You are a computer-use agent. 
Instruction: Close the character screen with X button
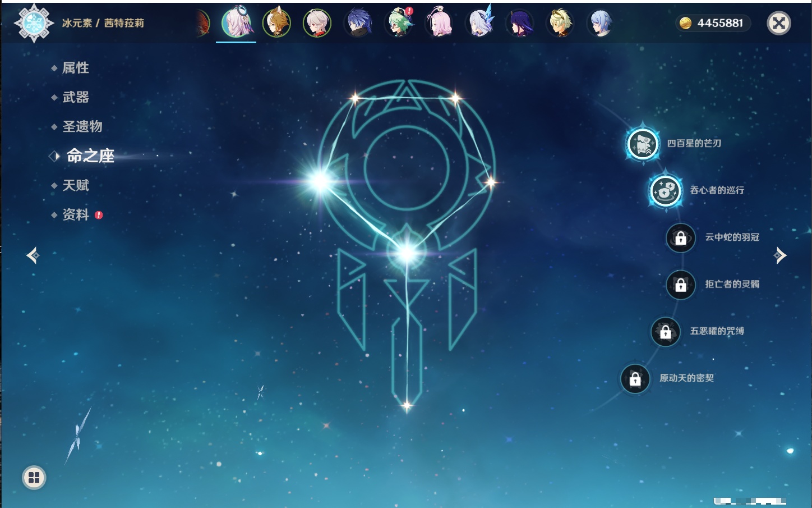coord(779,23)
